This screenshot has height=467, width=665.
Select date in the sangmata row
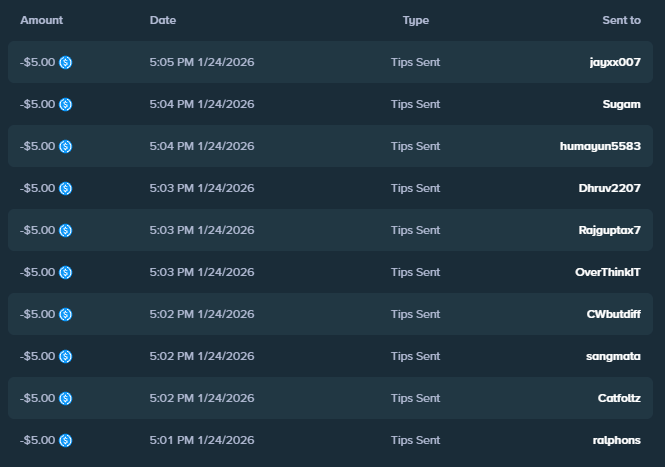(202, 356)
